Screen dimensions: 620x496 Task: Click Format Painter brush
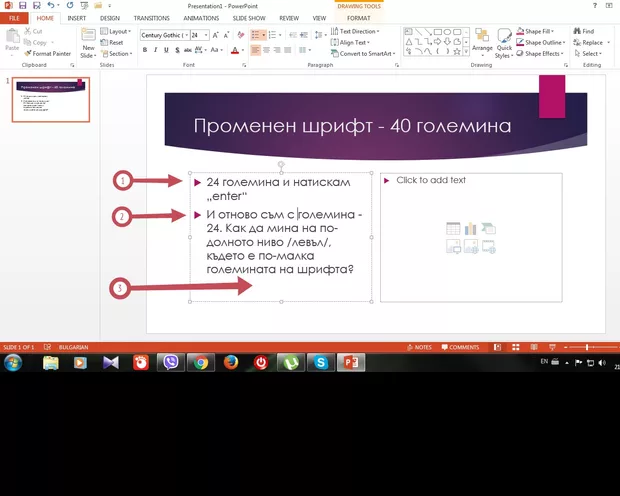47,53
